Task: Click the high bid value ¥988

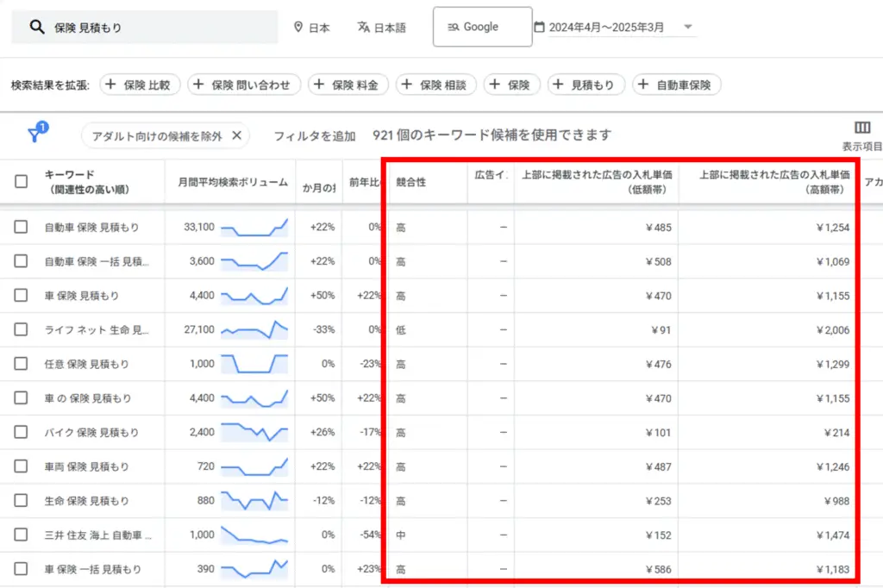Action: tap(836, 501)
